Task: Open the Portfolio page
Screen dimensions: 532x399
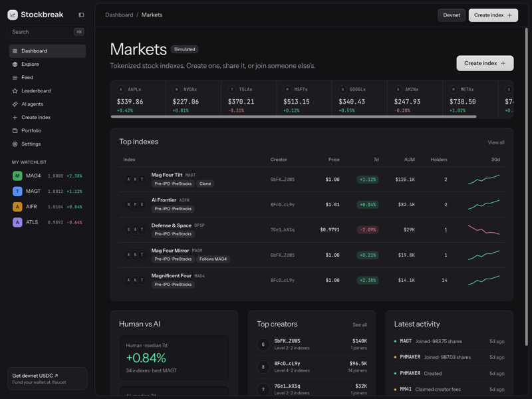Action: point(47,130)
